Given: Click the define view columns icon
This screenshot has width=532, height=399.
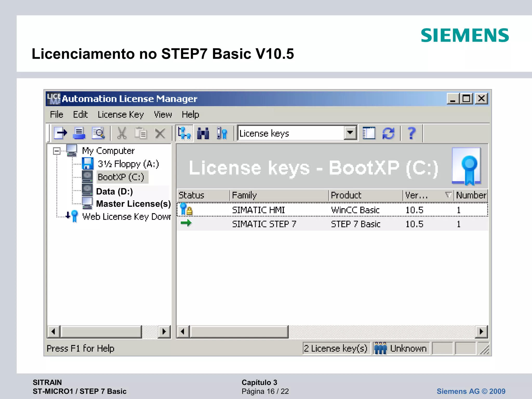Looking at the screenshot, I should coord(369,133).
